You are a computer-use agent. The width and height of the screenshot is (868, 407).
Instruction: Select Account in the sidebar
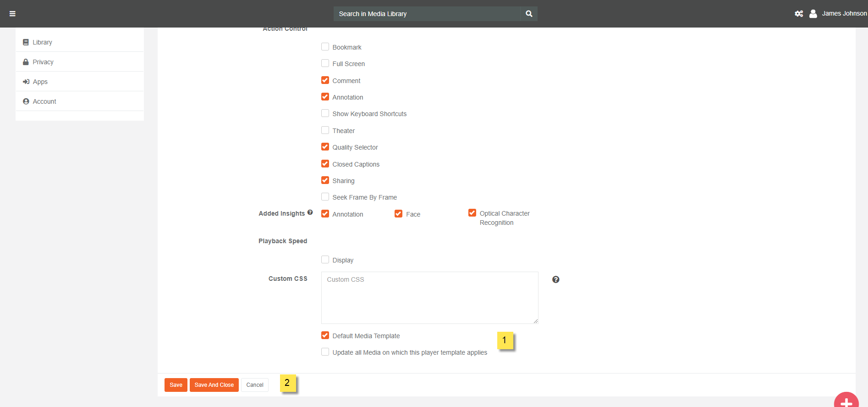(44, 101)
